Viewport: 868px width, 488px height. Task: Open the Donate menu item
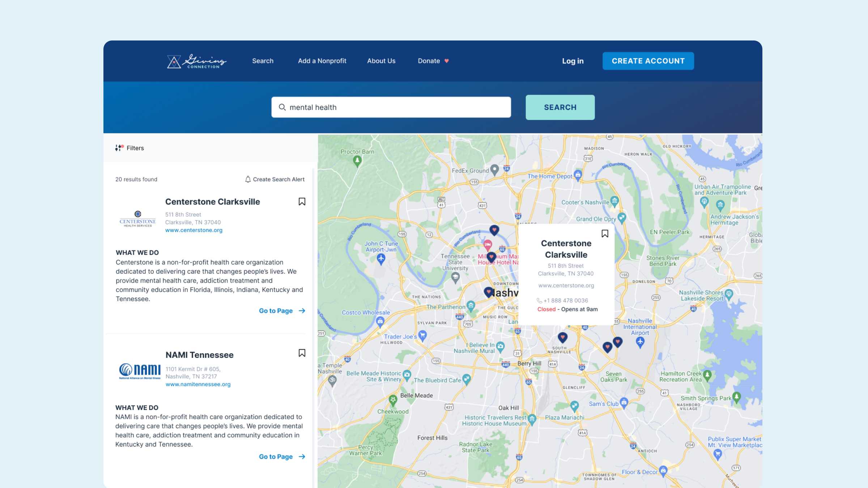[433, 61]
